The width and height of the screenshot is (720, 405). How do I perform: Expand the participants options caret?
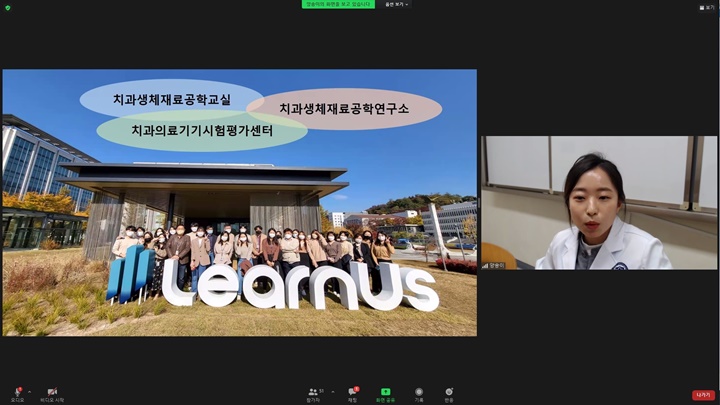pos(333,392)
